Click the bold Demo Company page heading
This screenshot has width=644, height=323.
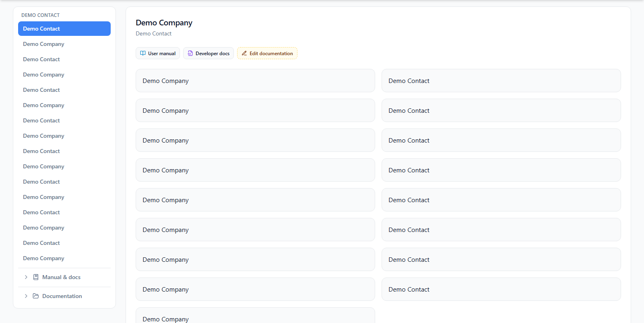tap(164, 23)
